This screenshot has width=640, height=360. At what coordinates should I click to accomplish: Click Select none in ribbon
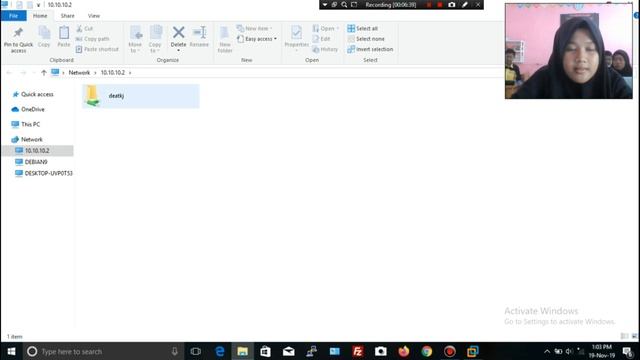pyautogui.click(x=366, y=39)
